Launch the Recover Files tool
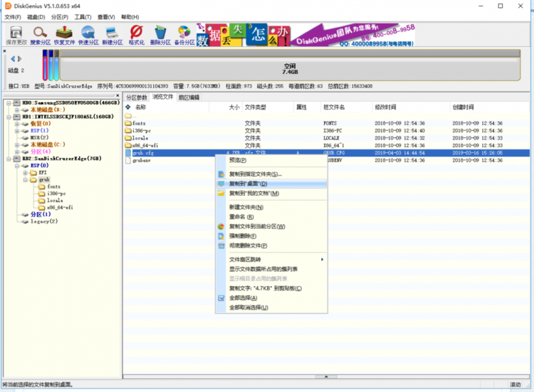The image size is (534, 392). click(x=64, y=36)
